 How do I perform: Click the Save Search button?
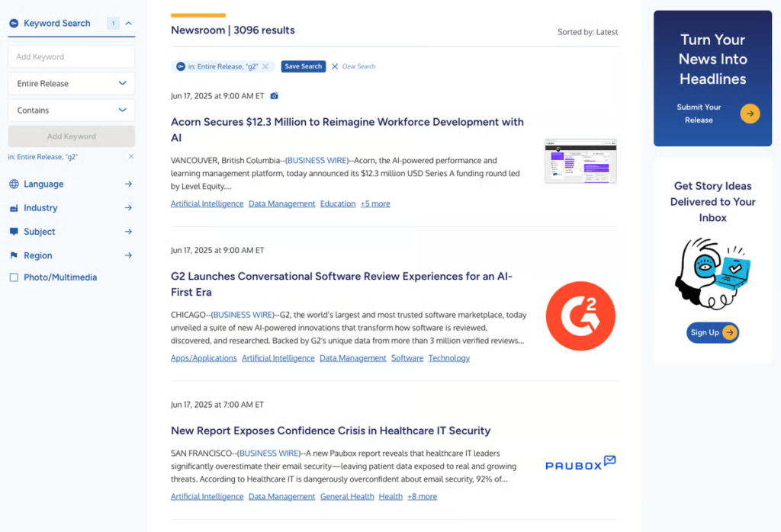(x=303, y=66)
